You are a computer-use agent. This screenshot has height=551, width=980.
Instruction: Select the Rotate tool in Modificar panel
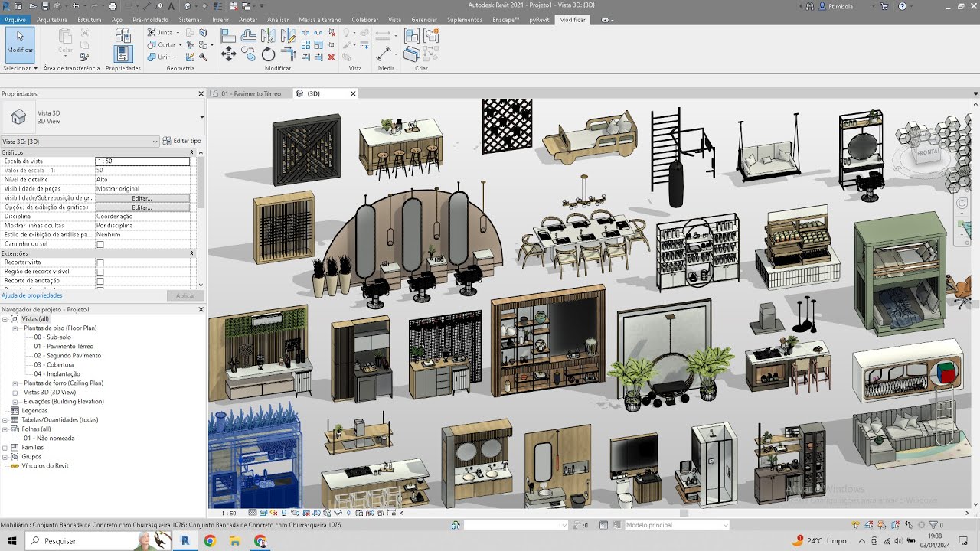tap(268, 54)
